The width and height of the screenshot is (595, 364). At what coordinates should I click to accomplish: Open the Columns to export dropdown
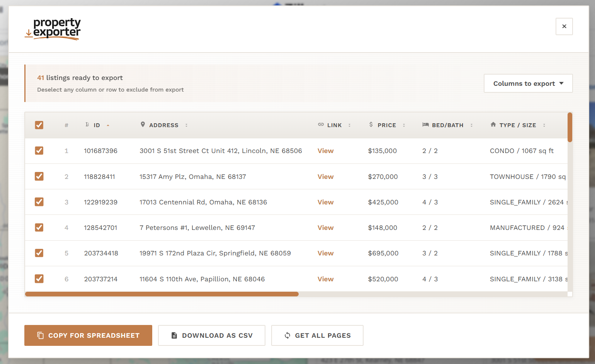click(x=528, y=83)
